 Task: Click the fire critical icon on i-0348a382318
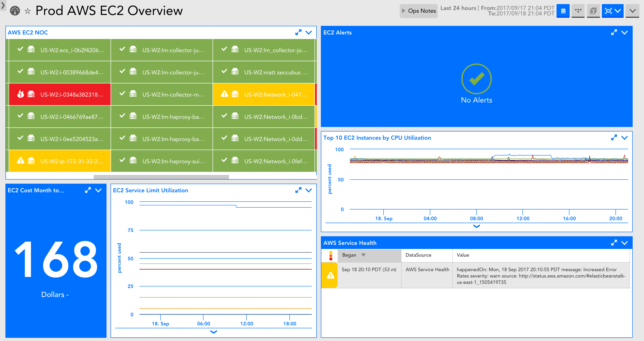[x=20, y=94]
